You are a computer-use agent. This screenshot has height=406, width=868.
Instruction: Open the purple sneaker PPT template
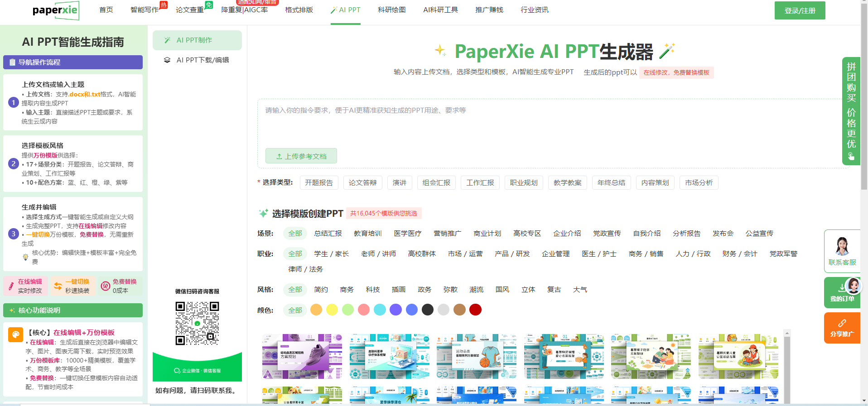tap(302, 357)
